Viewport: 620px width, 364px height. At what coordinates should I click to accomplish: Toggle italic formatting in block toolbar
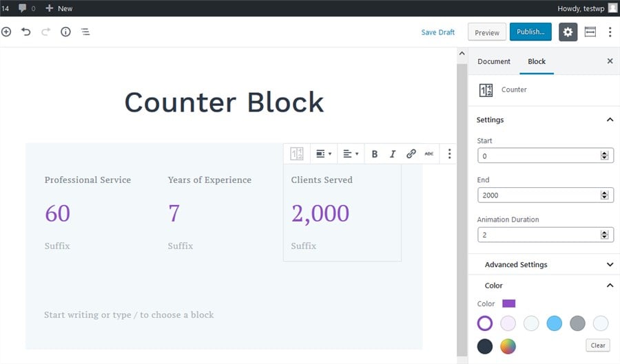[393, 154]
